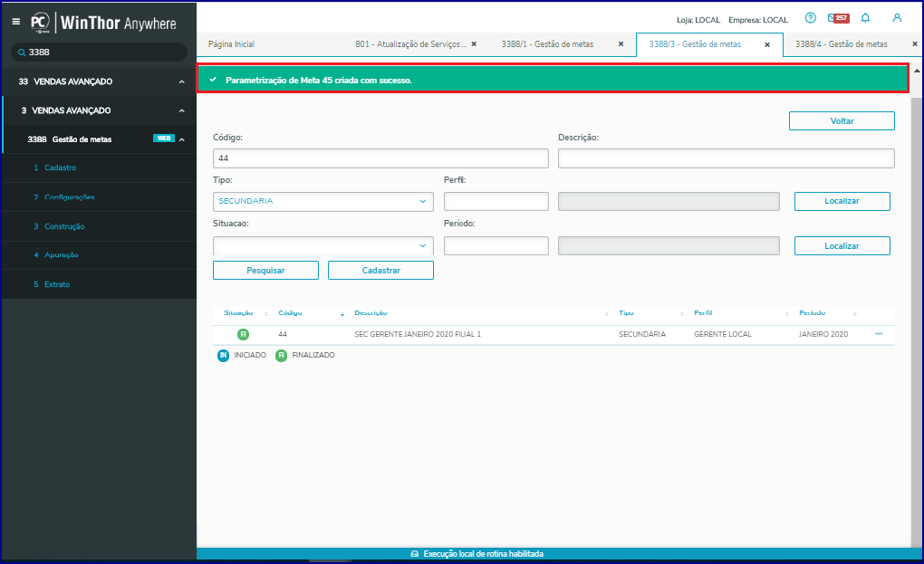Close the 3388/1 Gestão de metas tab
This screenshot has height=564, width=924.
click(621, 44)
